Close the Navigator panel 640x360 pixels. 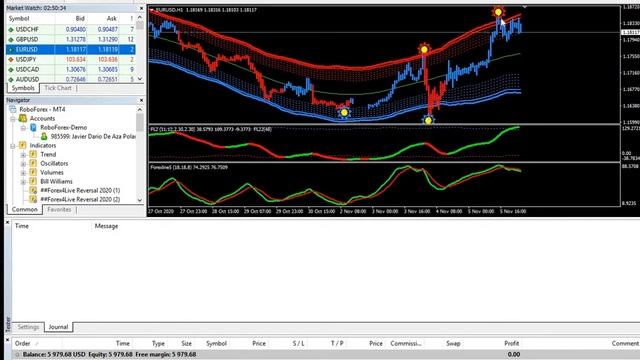click(141, 100)
